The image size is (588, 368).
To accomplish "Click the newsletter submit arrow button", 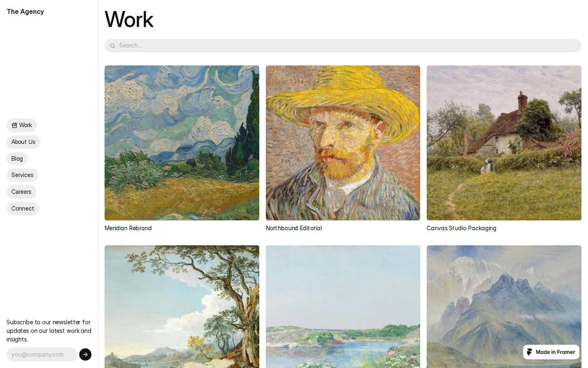I will pyautogui.click(x=85, y=355).
